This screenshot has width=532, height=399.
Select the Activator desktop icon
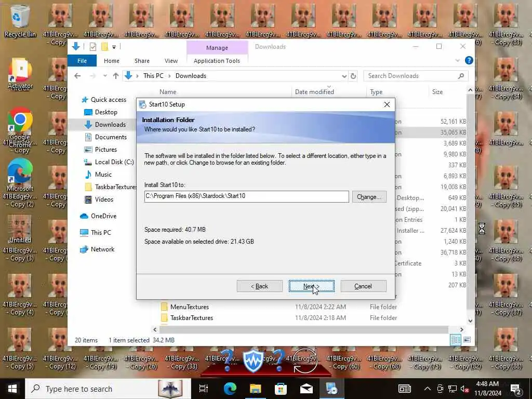(20, 73)
